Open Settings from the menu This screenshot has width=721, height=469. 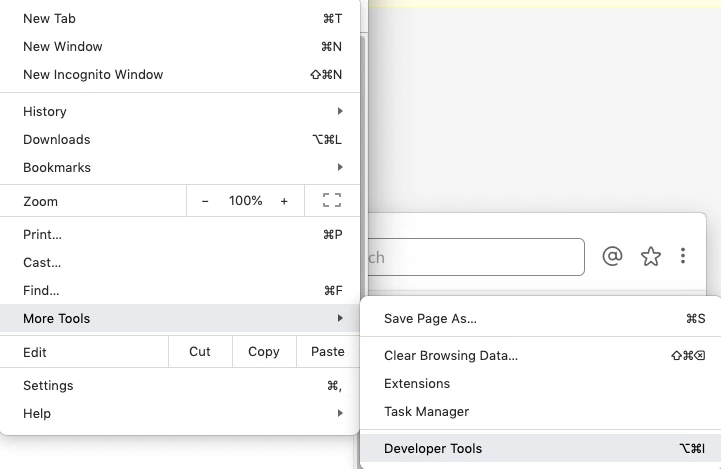click(x=179, y=385)
